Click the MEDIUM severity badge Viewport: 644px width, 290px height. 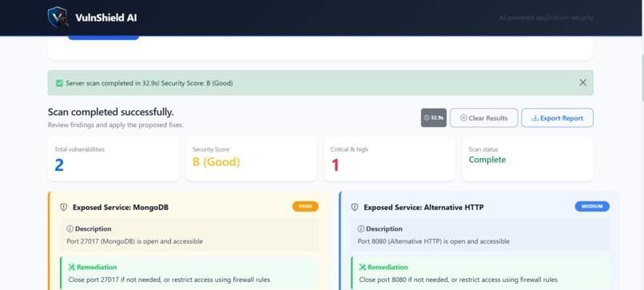[x=592, y=207]
